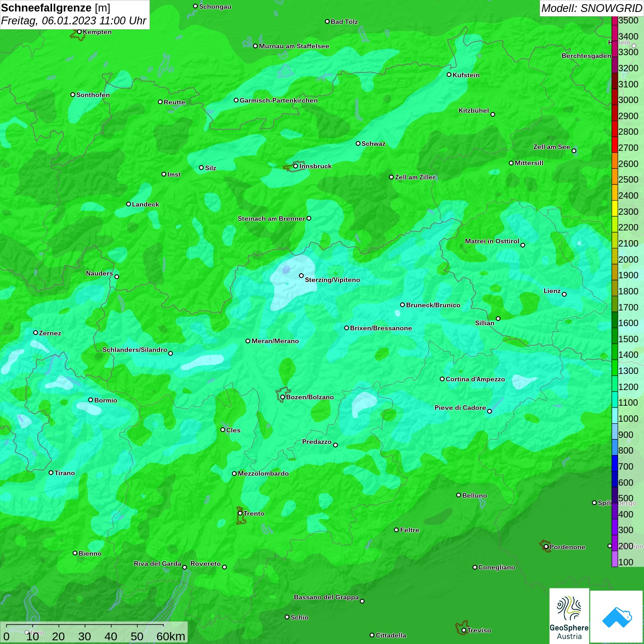Click the 60km scale bar label
The width and height of the screenshot is (644, 644).
(171, 636)
